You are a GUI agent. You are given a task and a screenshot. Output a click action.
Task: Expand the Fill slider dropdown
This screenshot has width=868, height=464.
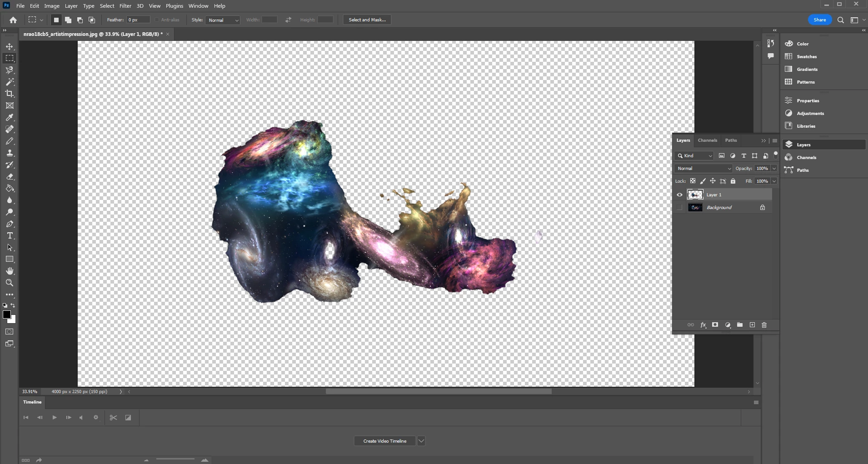pyautogui.click(x=774, y=181)
